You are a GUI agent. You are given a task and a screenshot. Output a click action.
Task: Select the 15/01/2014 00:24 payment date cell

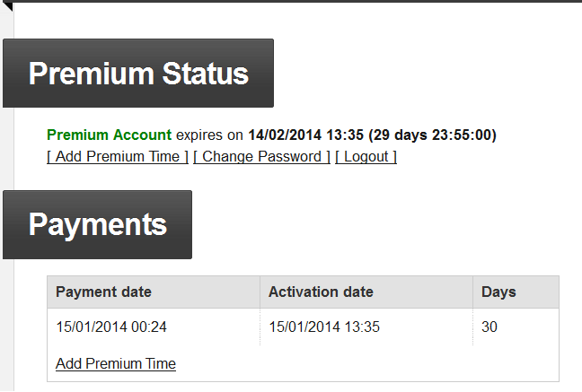point(154,327)
